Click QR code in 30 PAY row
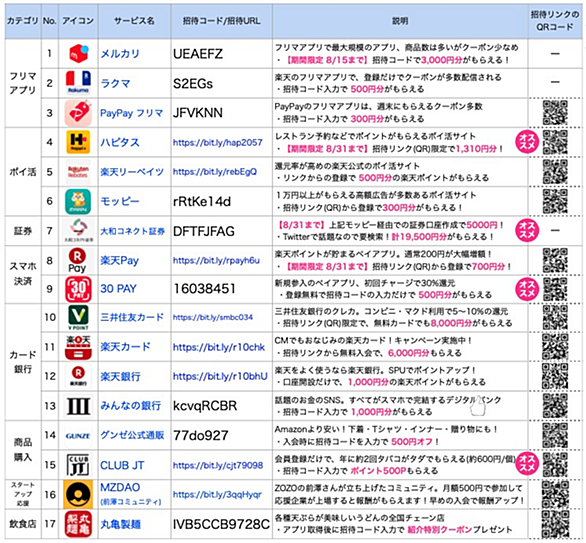This screenshot has height=543, width=586. 555,289
